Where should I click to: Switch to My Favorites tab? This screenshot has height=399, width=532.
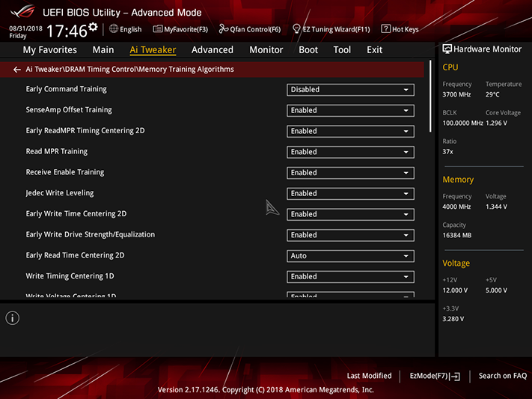point(50,50)
